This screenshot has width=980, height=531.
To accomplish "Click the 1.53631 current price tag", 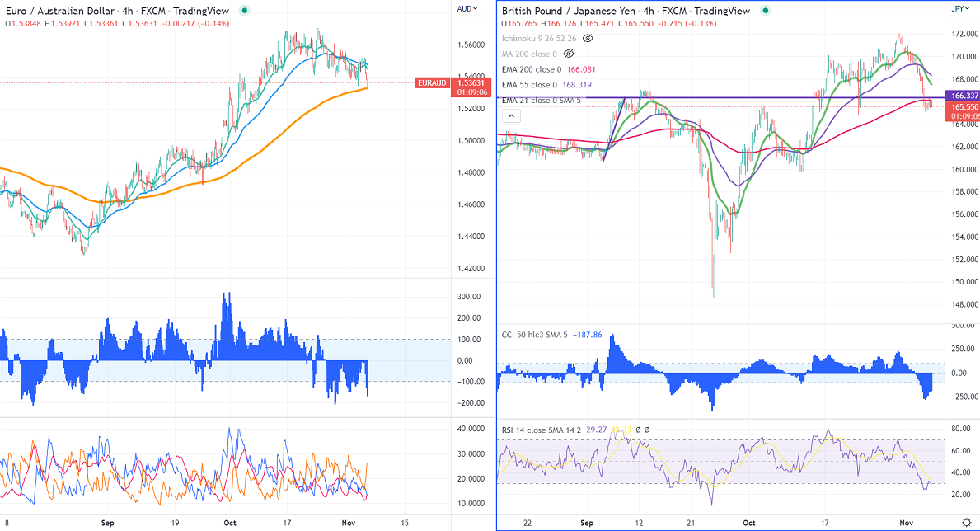I will click(x=472, y=83).
